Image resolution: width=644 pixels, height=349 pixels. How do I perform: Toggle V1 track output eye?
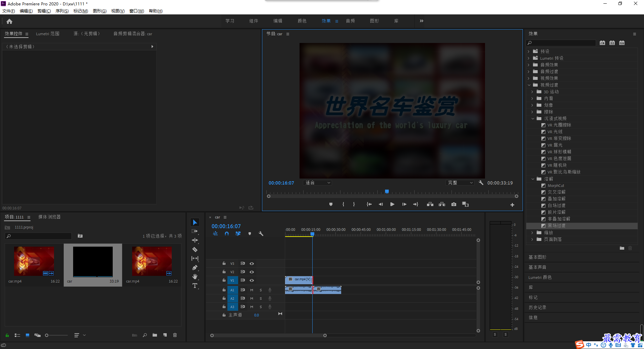[252, 280]
